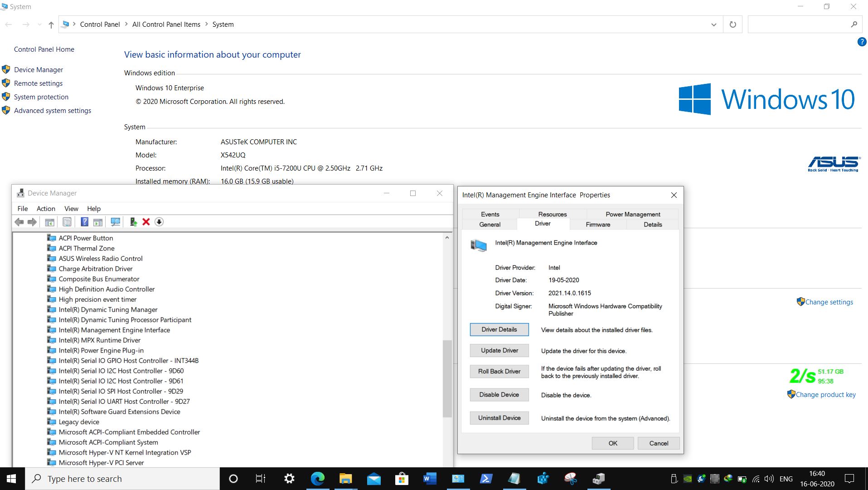868x490 pixels.
Task: Click the blue Help question-mark toolbar icon
Action: [x=84, y=222]
